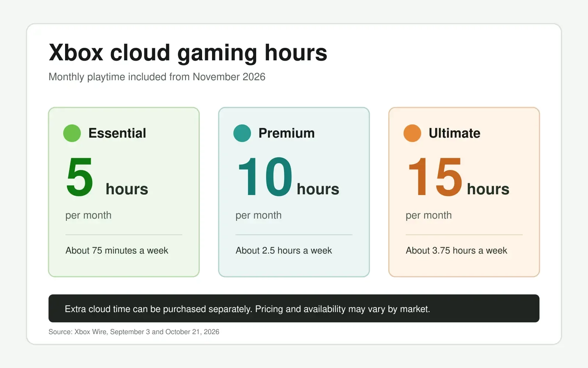The height and width of the screenshot is (368, 588).
Task: Click the "Premium" card heading
Action: pos(287,133)
